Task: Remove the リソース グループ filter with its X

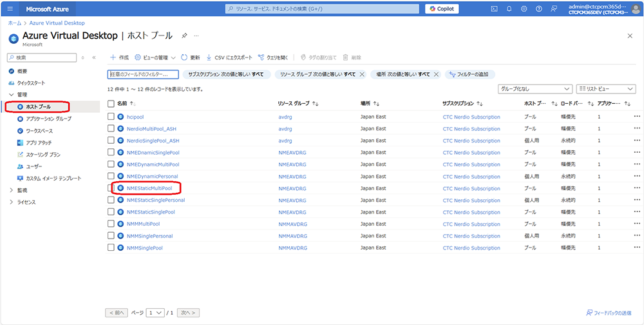Action: tap(362, 74)
